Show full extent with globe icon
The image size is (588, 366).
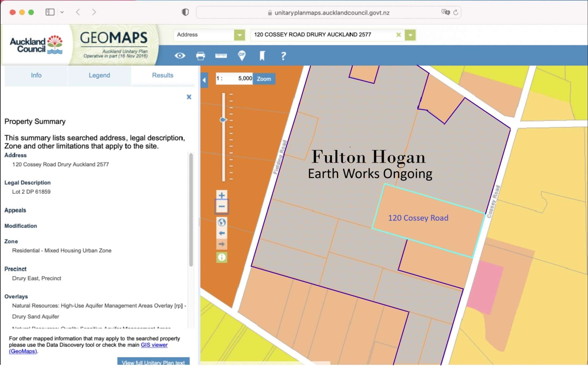click(x=222, y=222)
